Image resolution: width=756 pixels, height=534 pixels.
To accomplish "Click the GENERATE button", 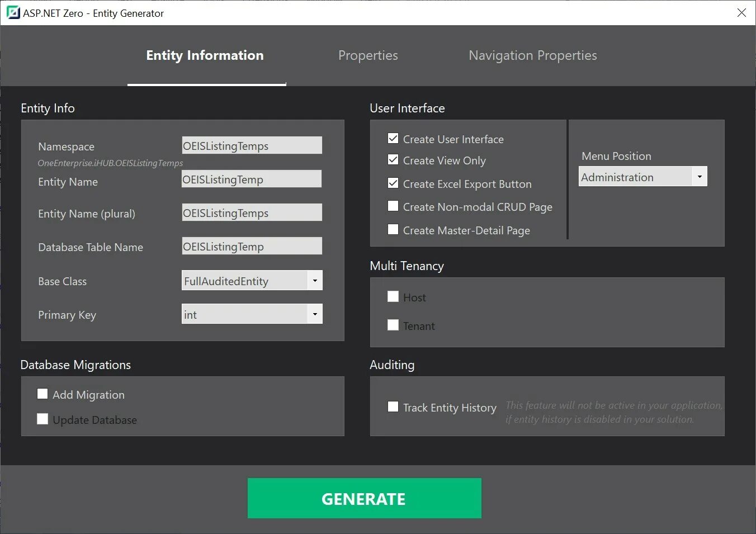I will tap(364, 498).
